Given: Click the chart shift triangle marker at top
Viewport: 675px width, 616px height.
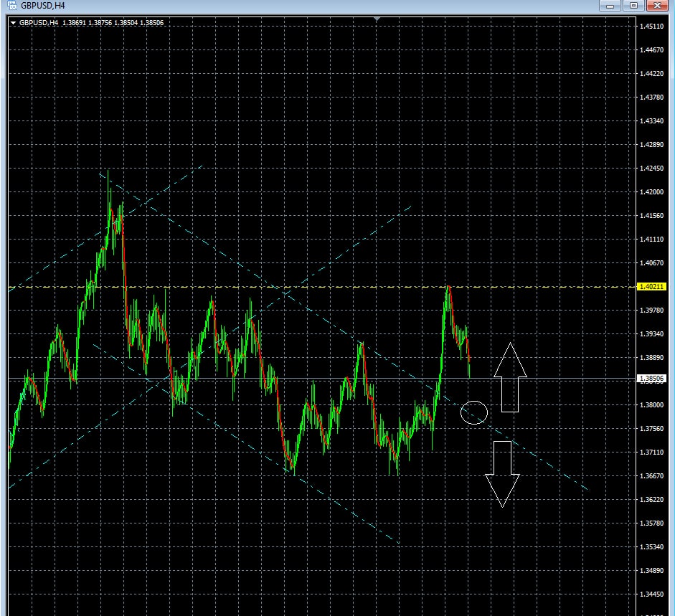Looking at the screenshot, I should pos(377,19).
